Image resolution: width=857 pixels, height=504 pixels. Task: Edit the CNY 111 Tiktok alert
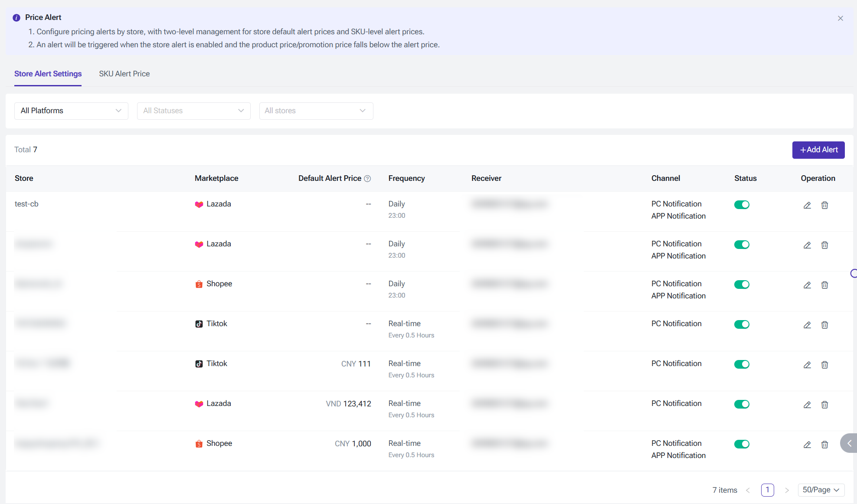coord(807,365)
